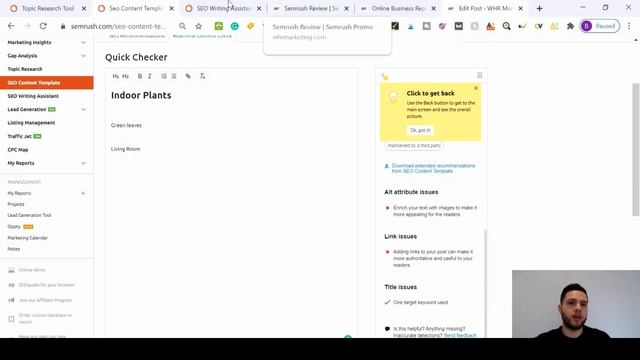The height and width of the screenshot is (360, 640).
Task: Expand My Reports bold sidebar section
Action: pos(83,163)
